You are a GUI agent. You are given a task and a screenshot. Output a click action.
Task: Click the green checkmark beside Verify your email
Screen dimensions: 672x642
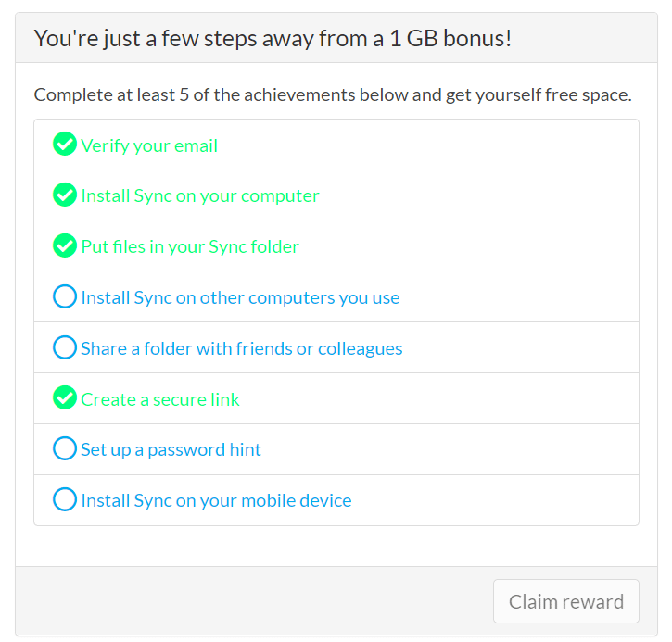coord(65,144)
